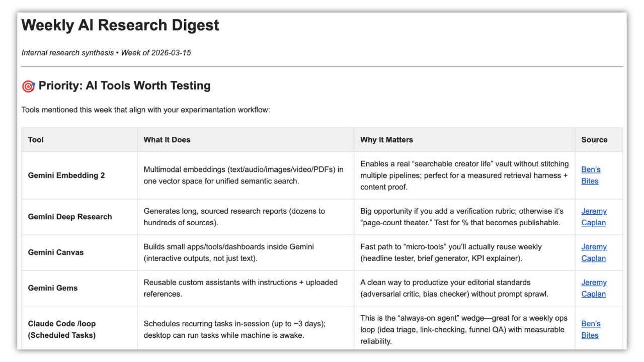Click the target emoji icon beside Priority heading

(x=28, y=86)
